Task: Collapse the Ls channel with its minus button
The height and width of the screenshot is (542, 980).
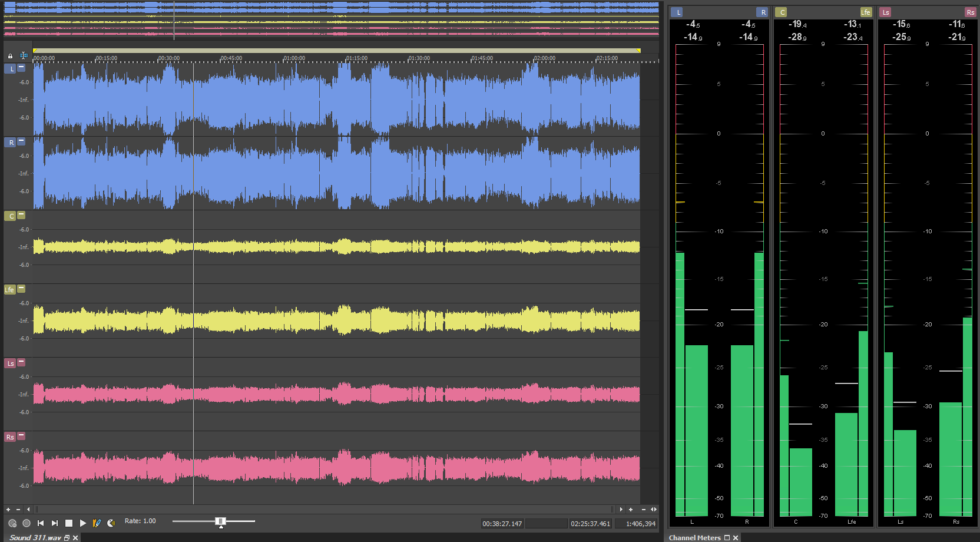Action: tap(21, 362)
